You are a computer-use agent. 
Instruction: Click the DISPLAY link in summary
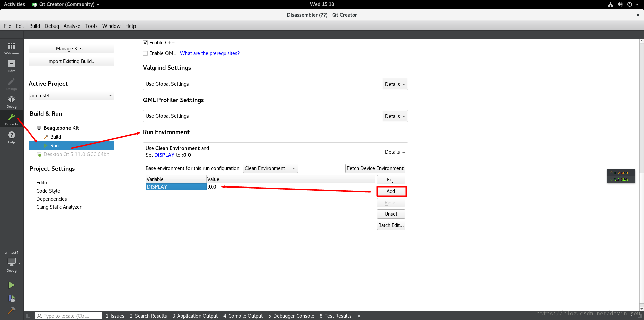pos(164,155)
